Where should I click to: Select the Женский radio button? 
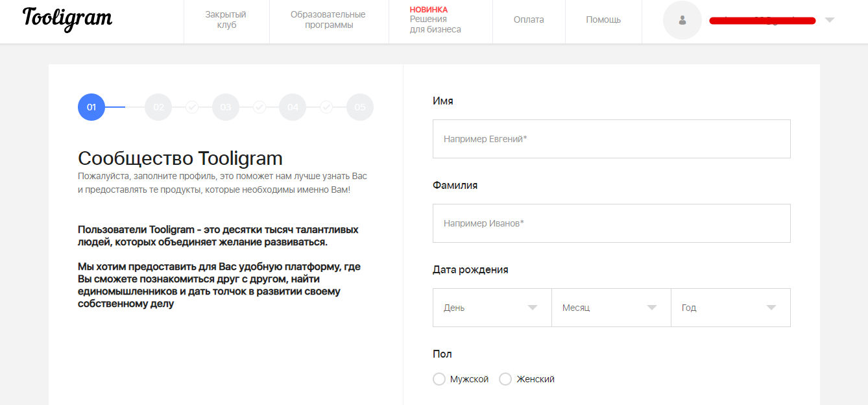tap(505, 379)
